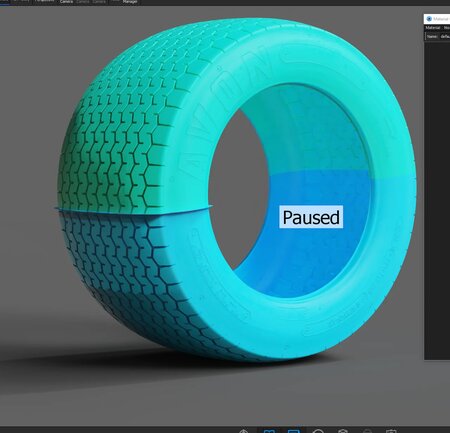
Task: Click the rendered tire in the viewport
Action: [237, 190]
